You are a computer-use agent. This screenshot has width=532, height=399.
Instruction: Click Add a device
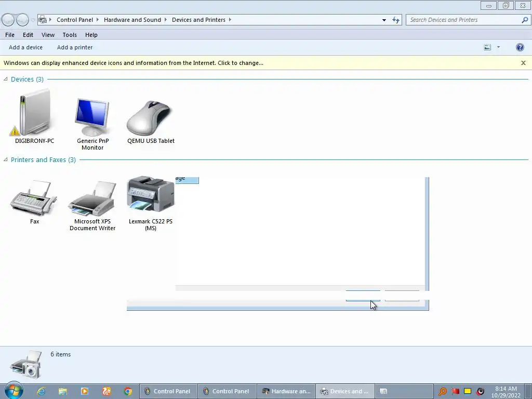(x=26, y=47)
